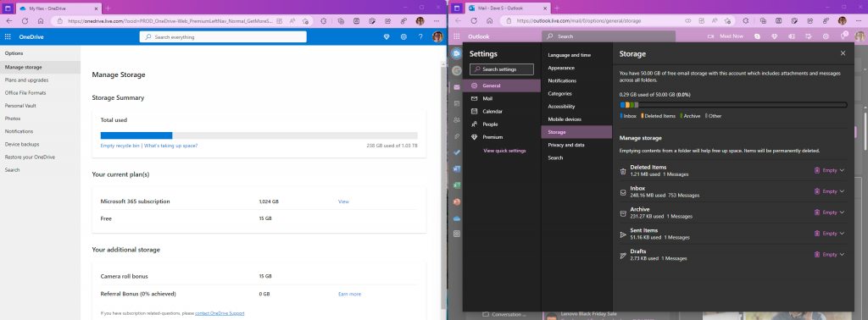
Task: Open the OneDrive settings gear icon
Action: pyautogui.click(x=404, y=37)
